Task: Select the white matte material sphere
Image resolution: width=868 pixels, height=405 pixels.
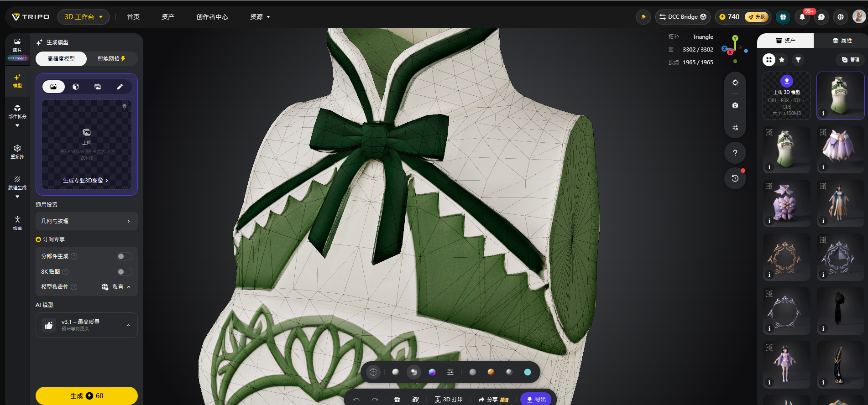Action: (x=396, y=372)
